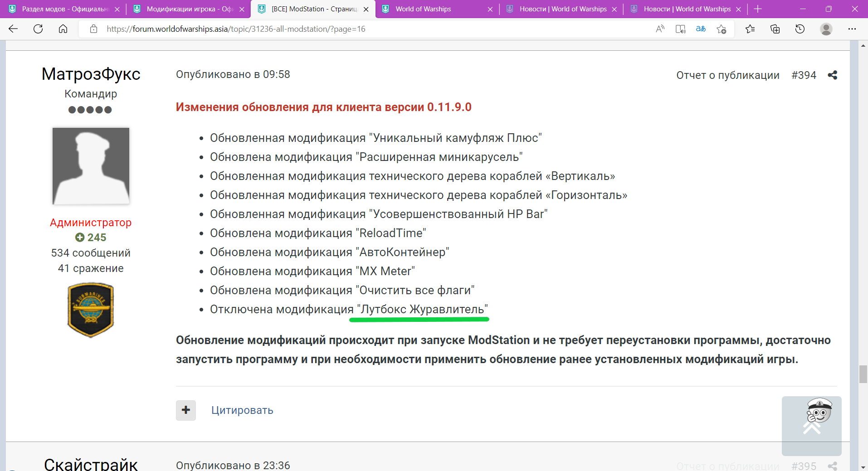Viewport: 868px width, 471px height.
Task: Turn on Read aloud for the page
Action: (660, 29)
